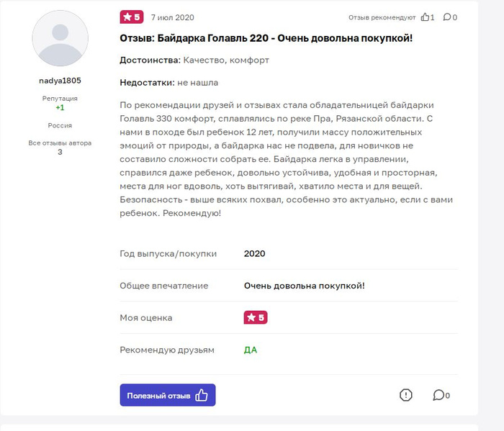Click the Все отзывы автора label
This screenshot has height=431, width=504.
tap(60, 142)
